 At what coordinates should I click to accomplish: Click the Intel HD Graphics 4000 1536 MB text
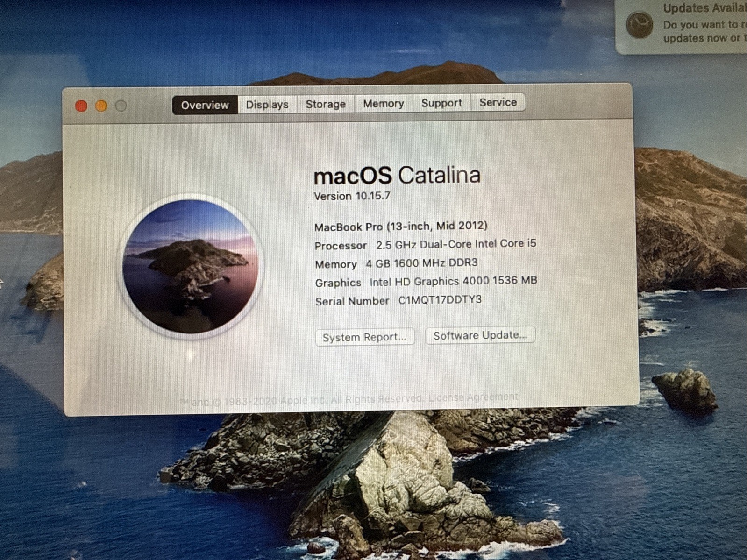(453, 281)
